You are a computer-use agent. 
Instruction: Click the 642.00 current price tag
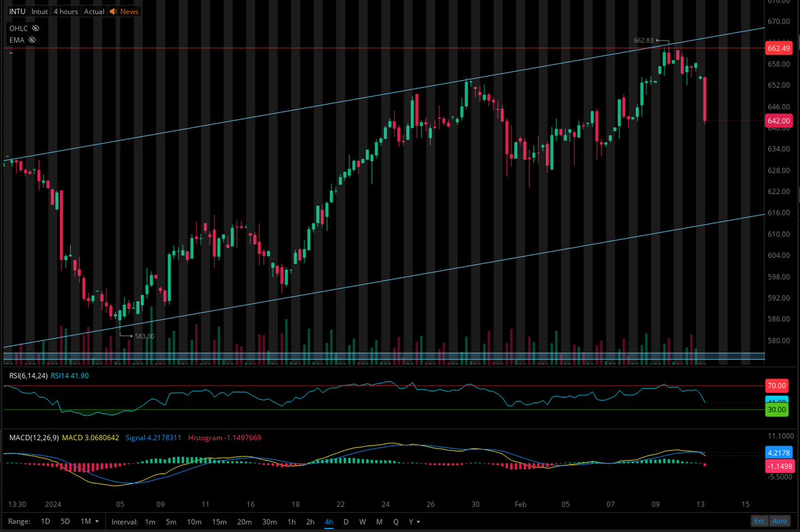click(779, 121)
